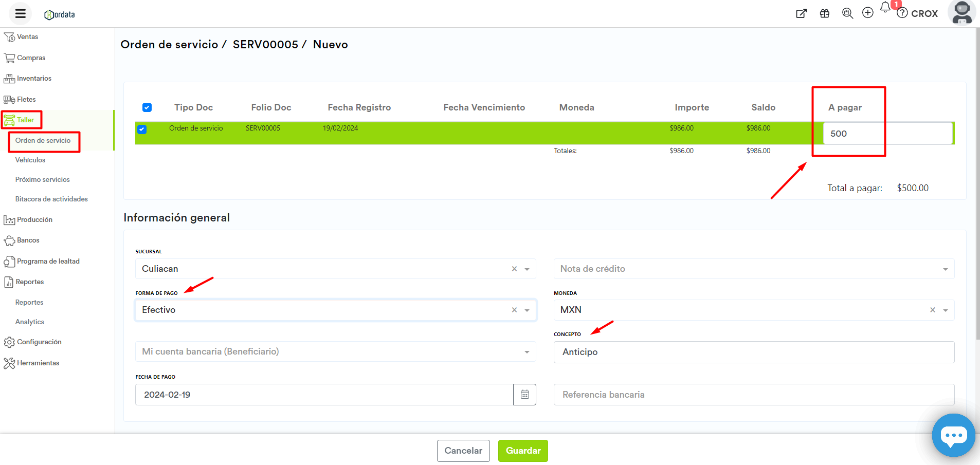The image size is (980, 465).
Task: Open the live chat bubble
Action: 953,436
